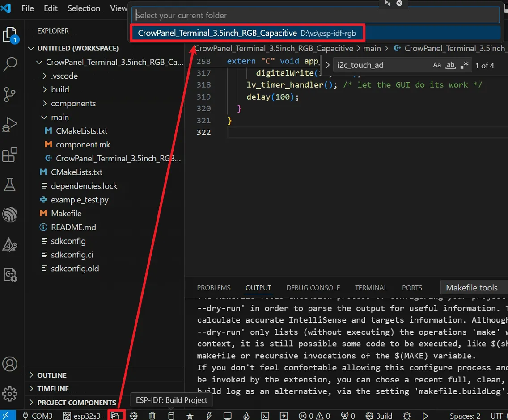Click the run play icon in status bar

[425, 416]
